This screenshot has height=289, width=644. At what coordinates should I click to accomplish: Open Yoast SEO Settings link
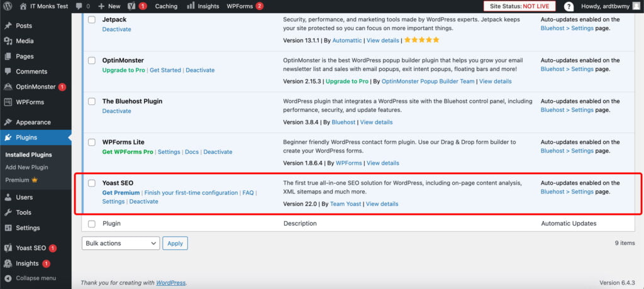[x=113, y=202]
